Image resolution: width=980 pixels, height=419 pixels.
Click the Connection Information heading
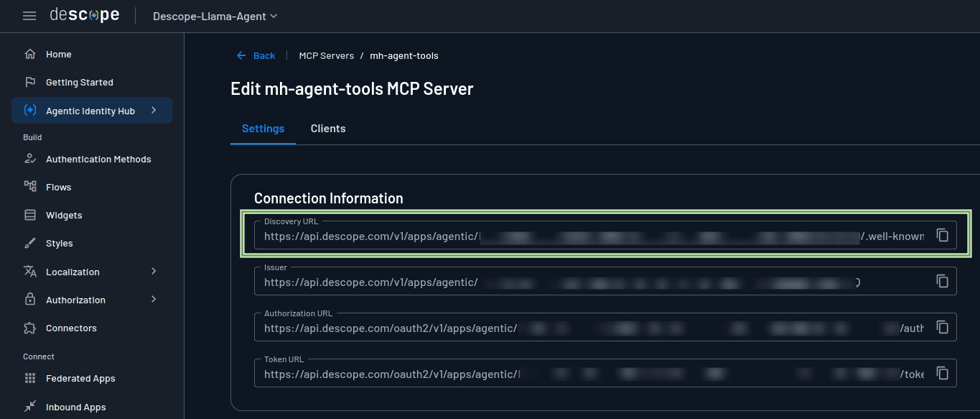329,198
